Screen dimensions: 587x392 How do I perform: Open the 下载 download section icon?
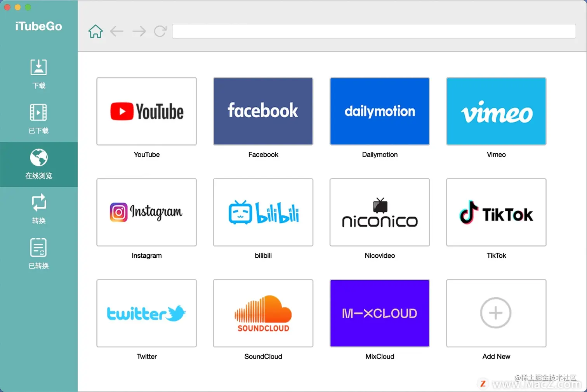[x=38, y=67]
